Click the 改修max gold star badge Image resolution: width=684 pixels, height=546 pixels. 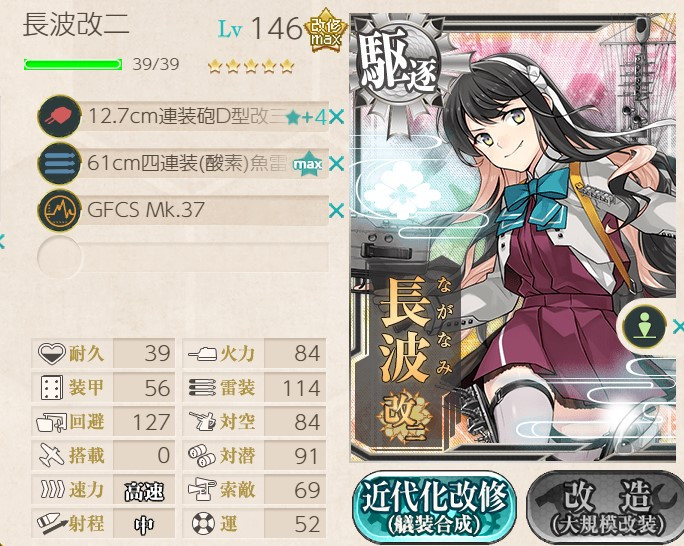[x=325, y=30]
